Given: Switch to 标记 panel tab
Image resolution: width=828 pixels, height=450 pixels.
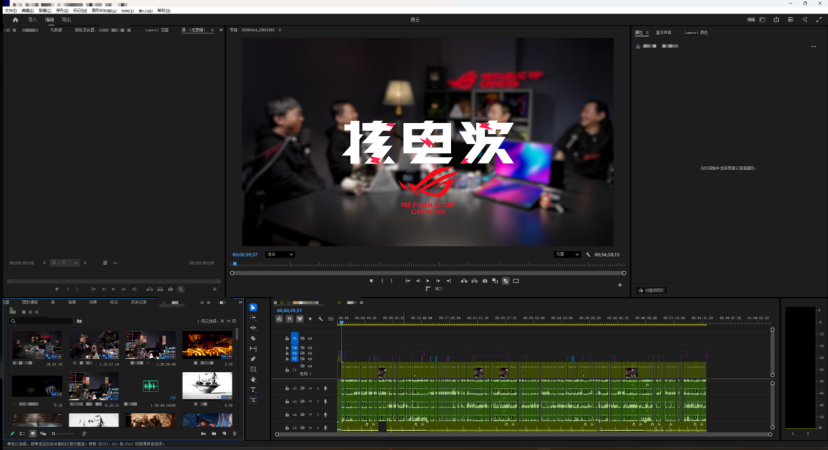Looking at the screenshot, I should tap(114, 302).
